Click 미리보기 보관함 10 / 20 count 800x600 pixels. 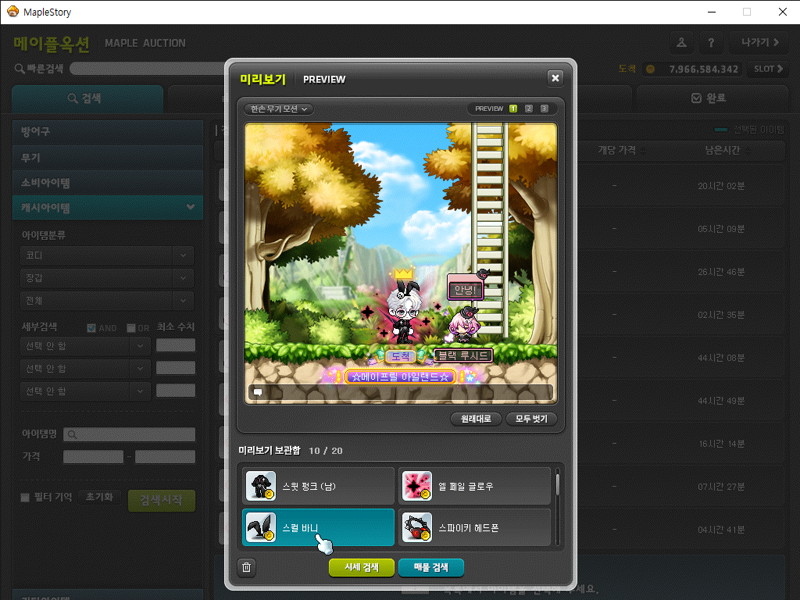coord(290,451)
